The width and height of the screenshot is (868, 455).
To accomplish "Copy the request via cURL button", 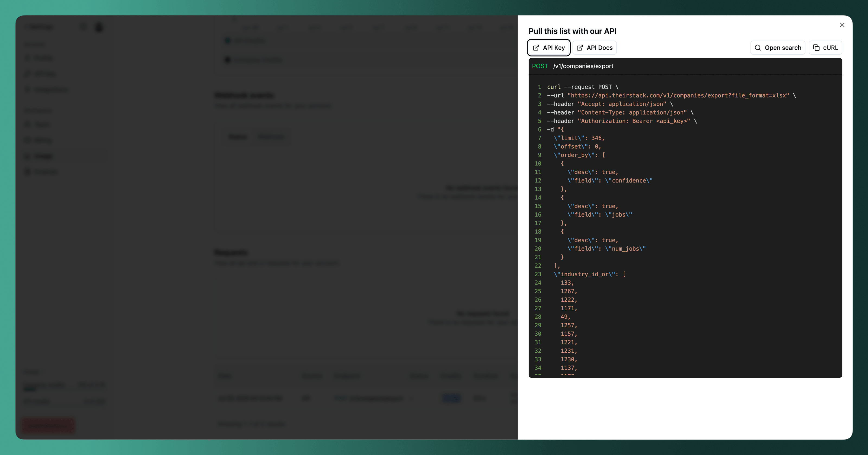I will click(x=825, y=48).
